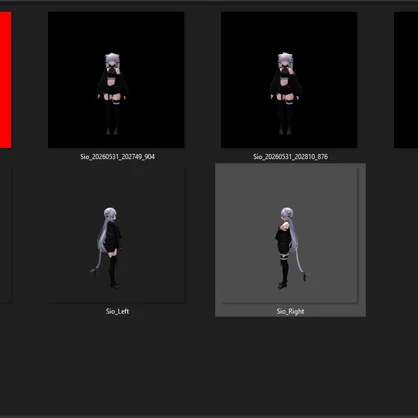418x418 pixels.
Task: Select the Sio_Left thumbnail image
Action: coord(116,235)
